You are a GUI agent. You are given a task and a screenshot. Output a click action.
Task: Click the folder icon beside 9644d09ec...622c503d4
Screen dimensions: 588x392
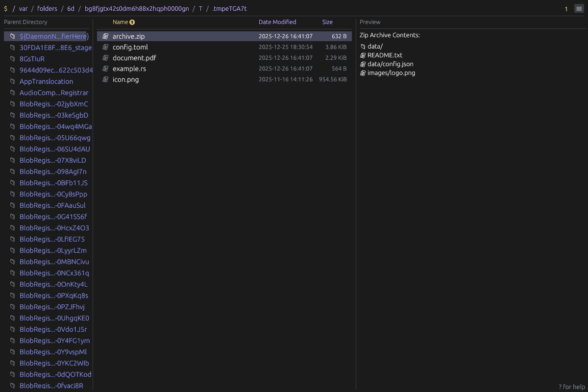pyautogui.click(x=13, y=70)
